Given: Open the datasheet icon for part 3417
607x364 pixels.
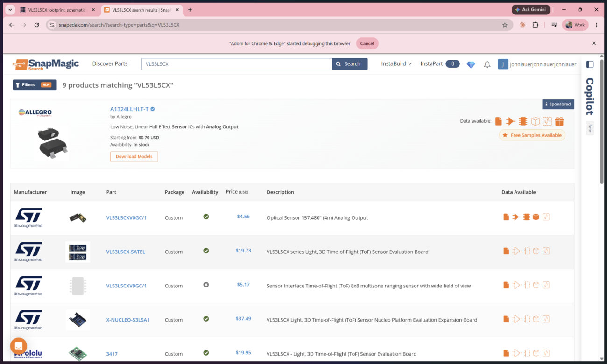Looking at the screenshot, I should [x=506, y=353].
